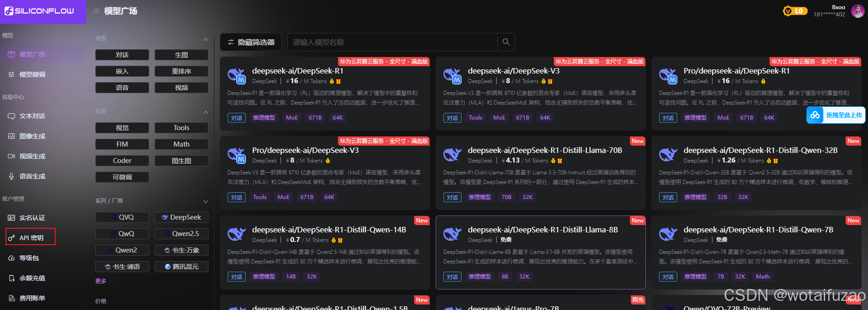
Task: Open DeepSeek-R1-Distill-Qwen-7B model card title
Action: pos(759,230)
